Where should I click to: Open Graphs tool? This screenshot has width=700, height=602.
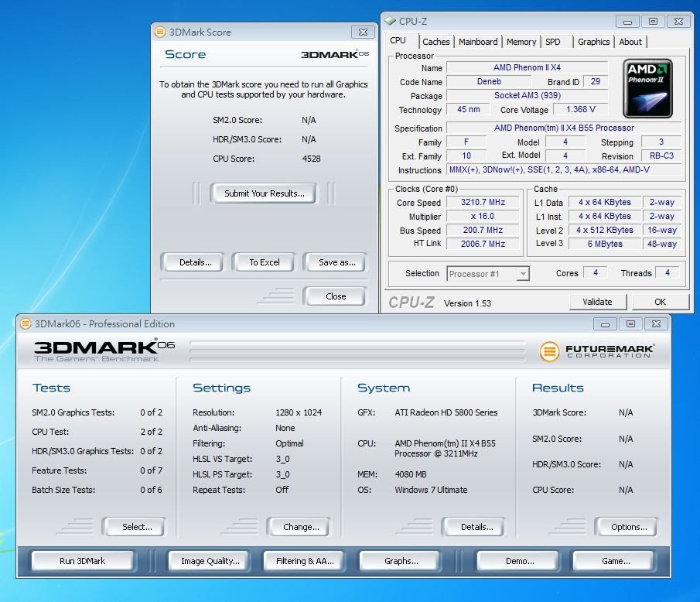tap(401, 561)
